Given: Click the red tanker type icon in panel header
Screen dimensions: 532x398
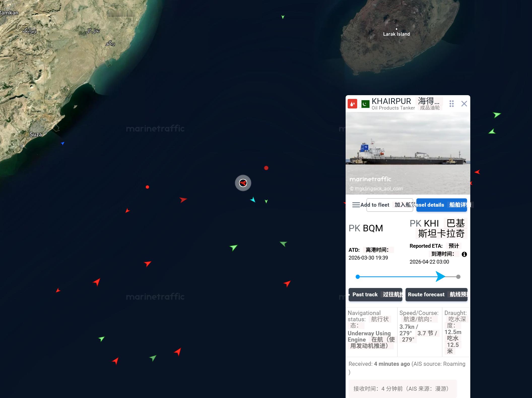Looking at the screenshot, I should [352, 104].
